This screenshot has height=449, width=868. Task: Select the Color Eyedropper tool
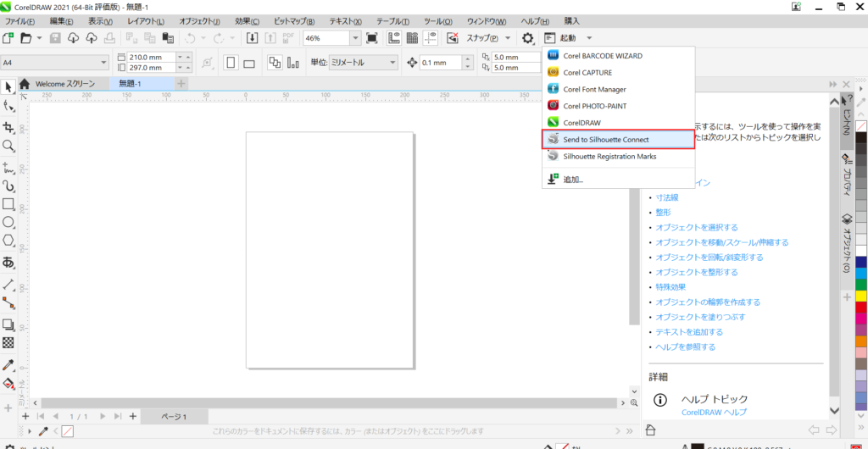point(8,364)
